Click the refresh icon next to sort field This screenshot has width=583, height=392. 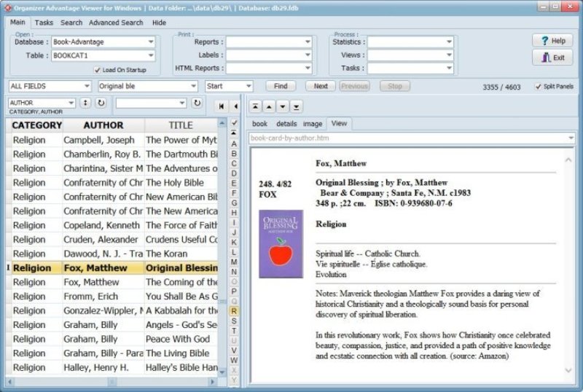[101, 103]
